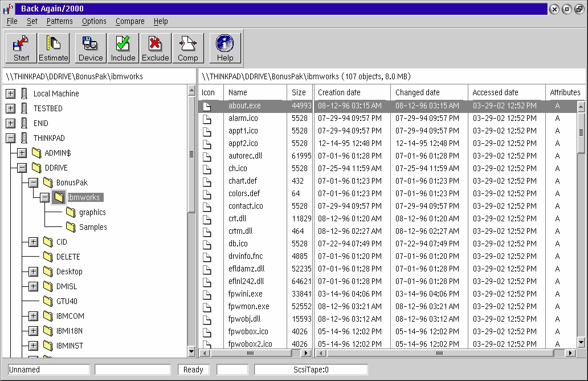The width and height of the screenshot is (588, 381).
Task: Click the Samples folder icon
Action: (71, 227)
